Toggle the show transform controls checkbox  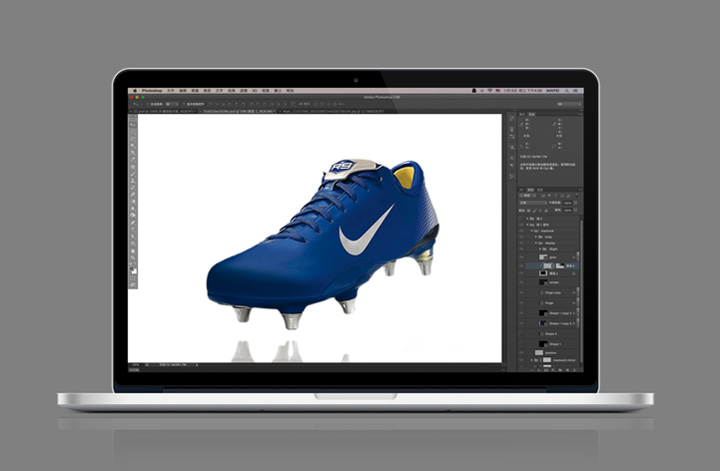[x=184, y=104]
